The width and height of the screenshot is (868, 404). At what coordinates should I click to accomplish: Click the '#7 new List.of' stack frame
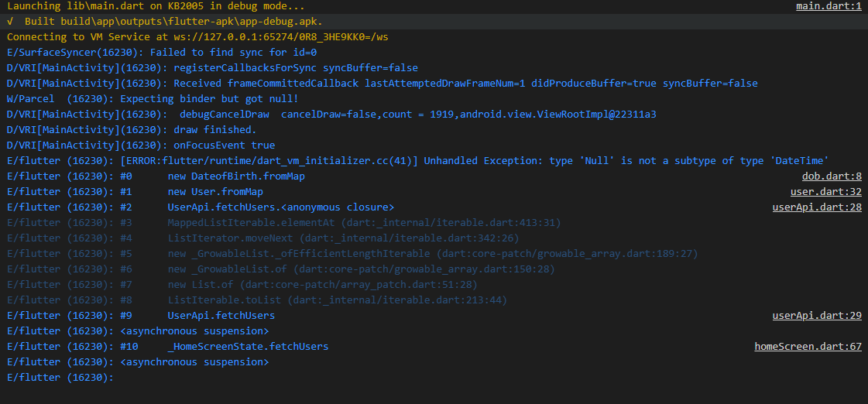242,285
